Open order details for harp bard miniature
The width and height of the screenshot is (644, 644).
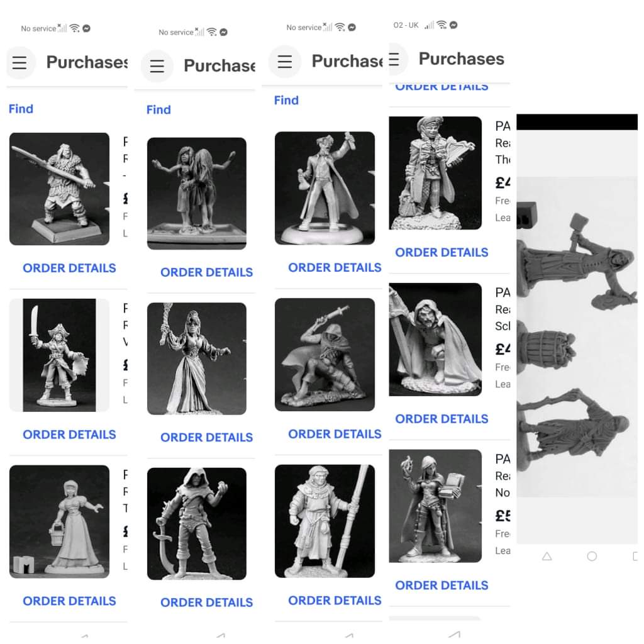441,252
